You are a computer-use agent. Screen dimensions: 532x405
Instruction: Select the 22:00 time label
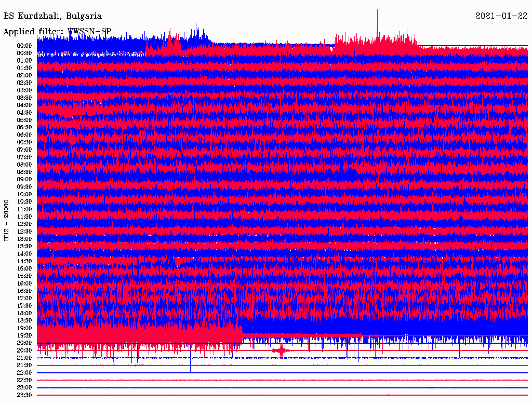[24, 373]
